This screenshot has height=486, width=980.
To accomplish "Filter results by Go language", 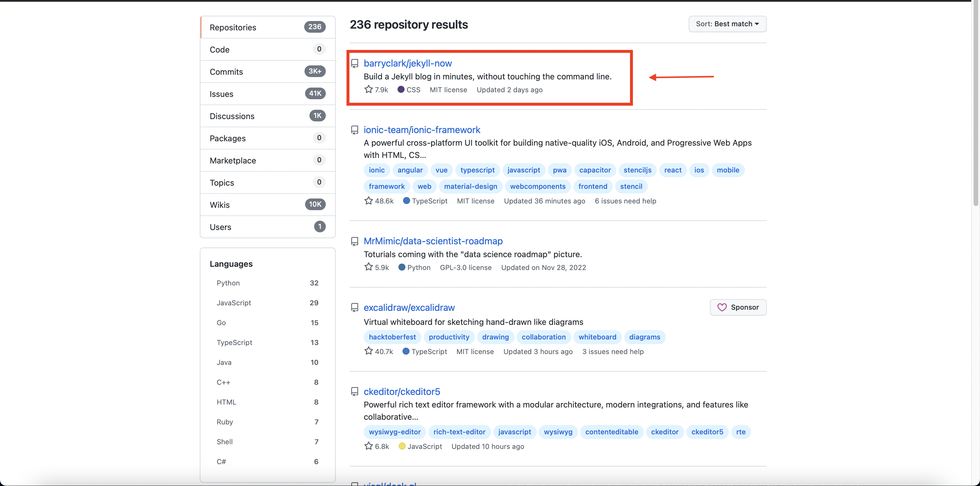I will (x=267, y=322).
